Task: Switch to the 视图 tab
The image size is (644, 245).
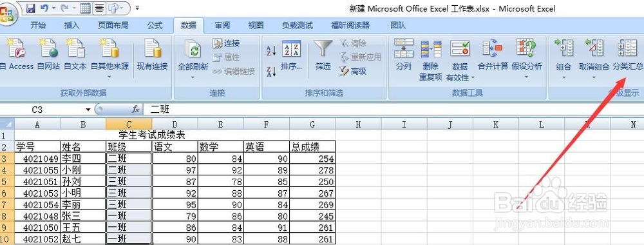Action: 256,26
